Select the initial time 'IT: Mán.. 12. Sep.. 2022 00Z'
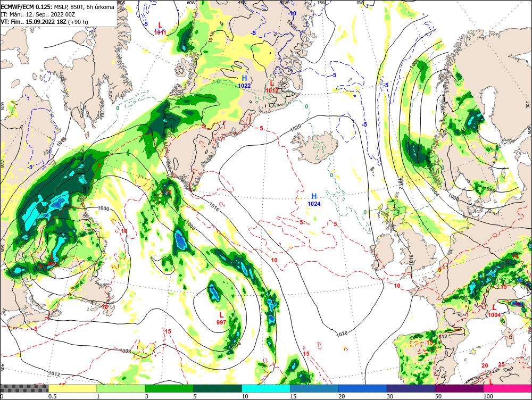Image resolution: width=532 pixels, height=400 pixels. click(38, 14)
